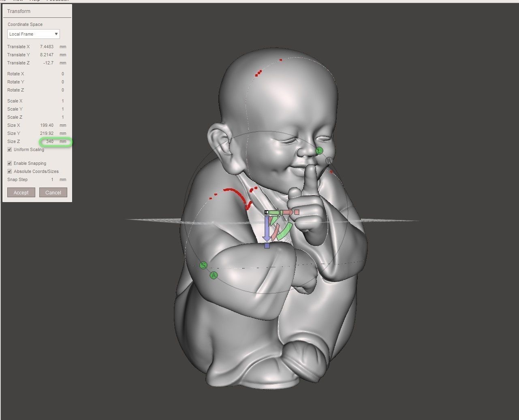Click the red square scale handle
This screenshot has width=519, height=420.
297,212
